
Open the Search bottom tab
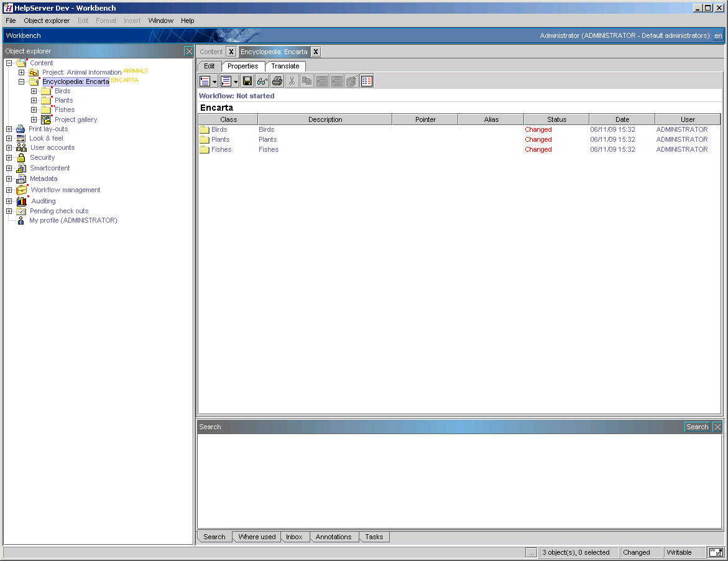point(214,537)
